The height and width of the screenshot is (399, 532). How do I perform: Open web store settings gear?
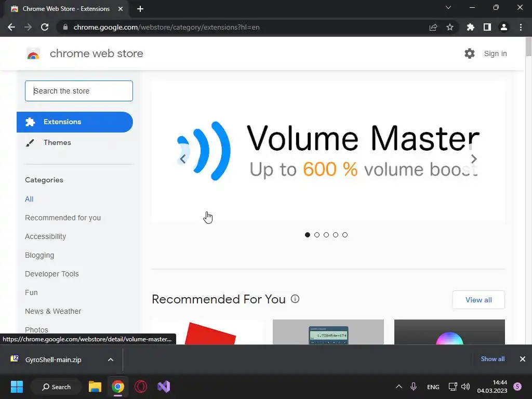click(x=470, y=54)
